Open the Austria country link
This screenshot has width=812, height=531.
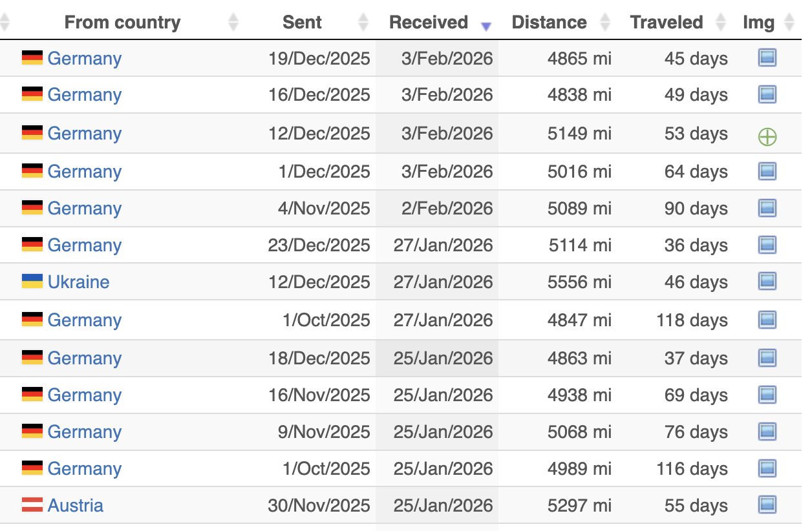click(75, 506)
